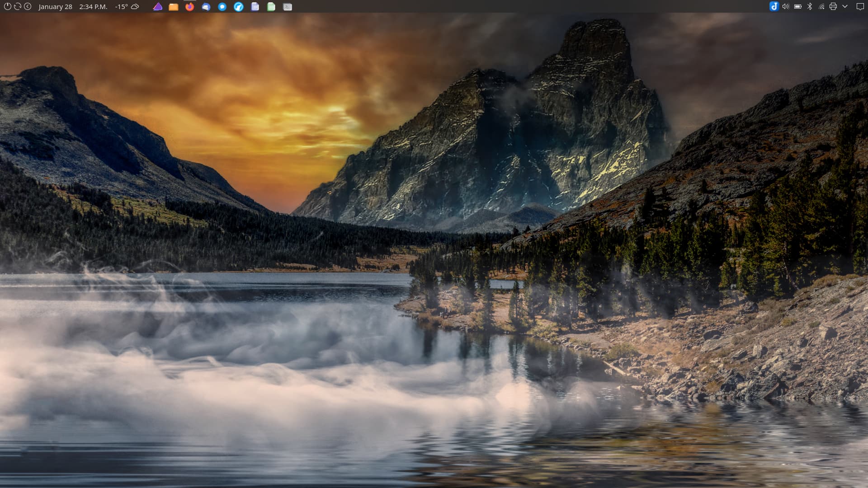The image size is (868, 488).
Task: Open the green spreadsheet app icon
Action: point(271,7)
